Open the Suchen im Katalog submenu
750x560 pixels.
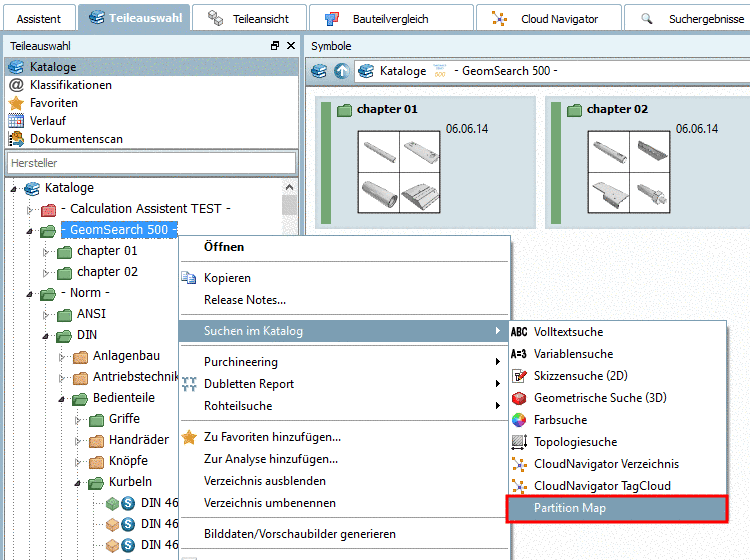click(344, 331)
